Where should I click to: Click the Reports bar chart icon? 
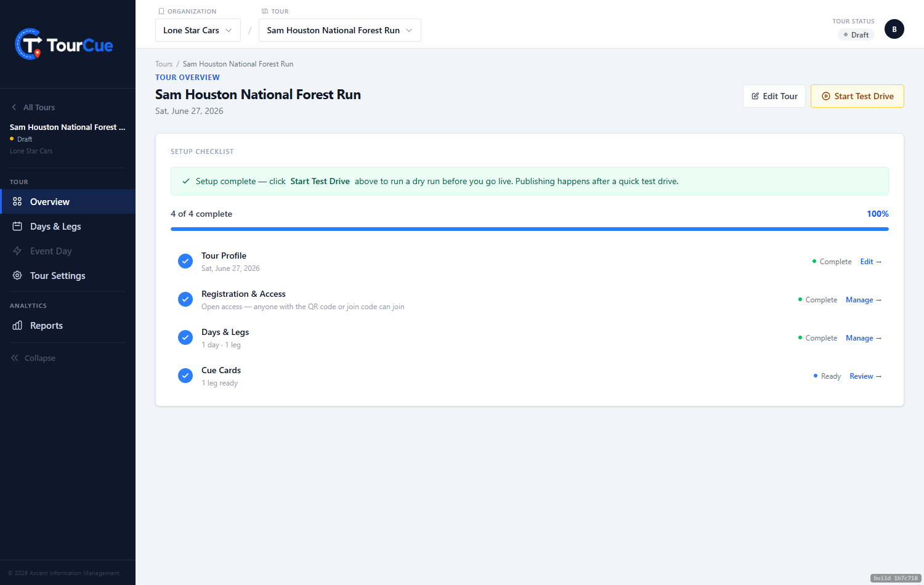[17, 325]
